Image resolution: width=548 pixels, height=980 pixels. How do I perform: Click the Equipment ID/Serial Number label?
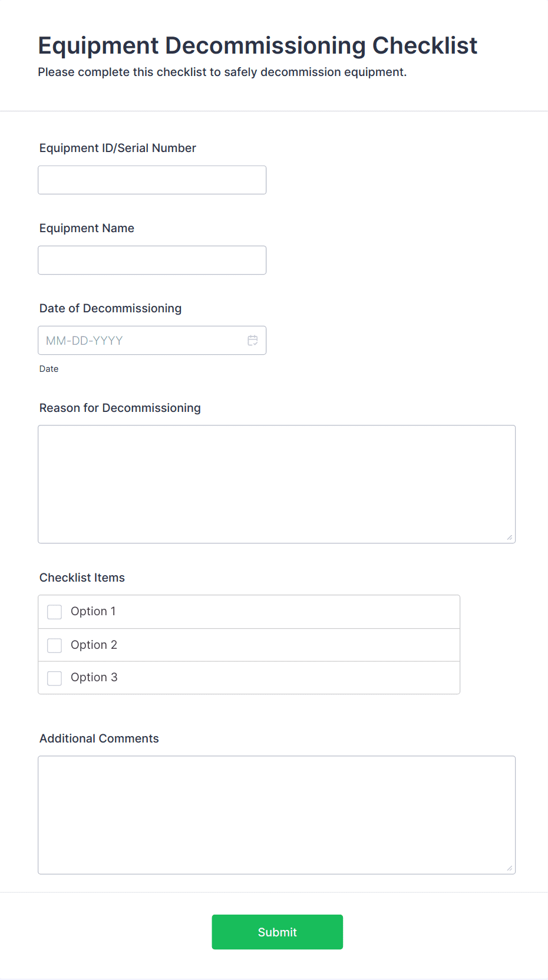(118, 149)
